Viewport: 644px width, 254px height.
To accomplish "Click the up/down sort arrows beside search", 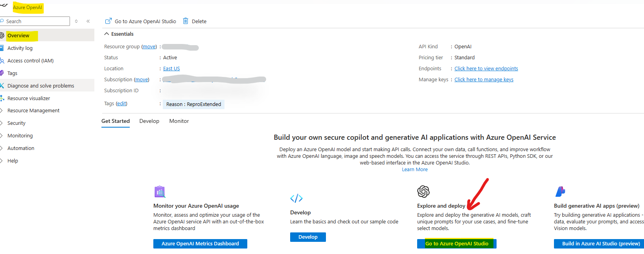I will [76, 21].
